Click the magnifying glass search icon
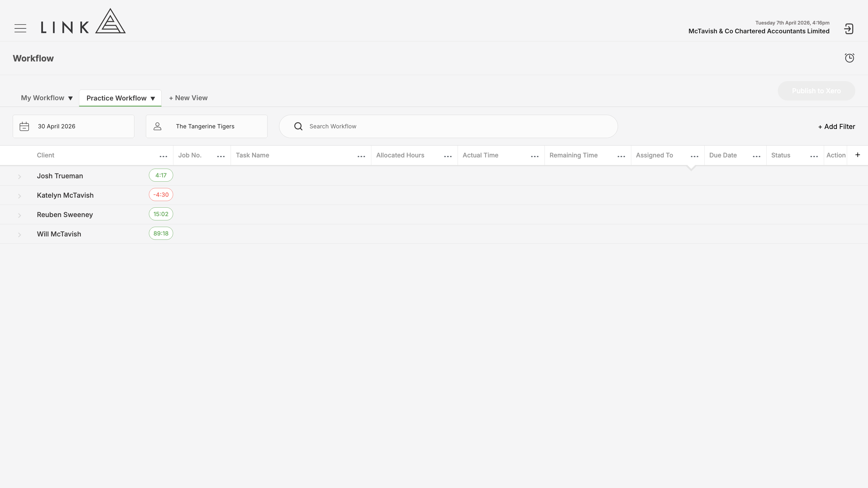The width and height of the screenshot is (868, 488). [x=298, y=126]
